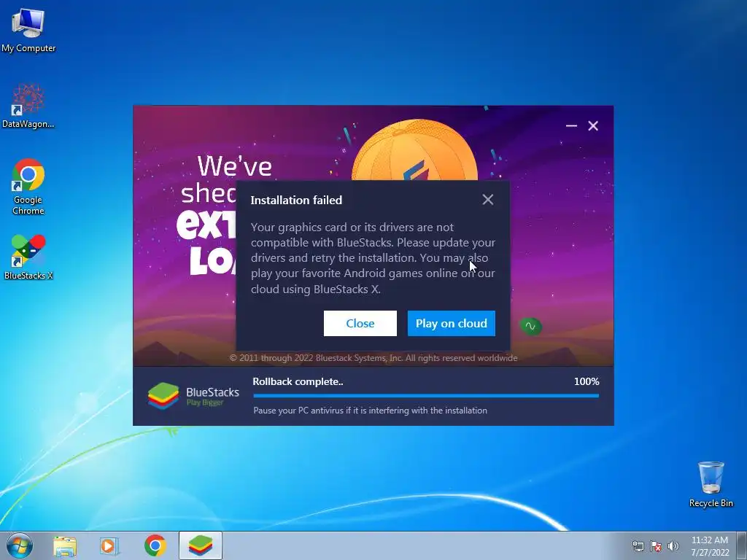Screen dimensions: 747x560
Task: Click the graphics card incompatibility message text
Action: click(373, 258)
